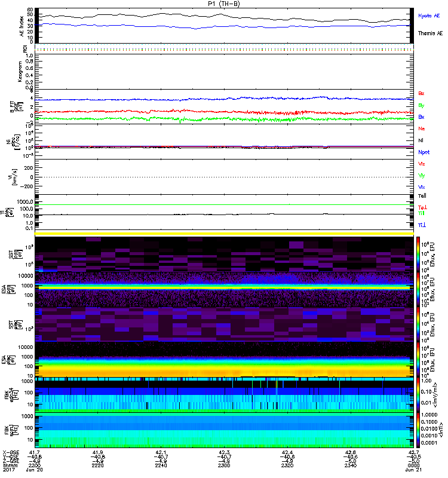Click the ESA ions Eflux color bar

click(x=418, y=289)
